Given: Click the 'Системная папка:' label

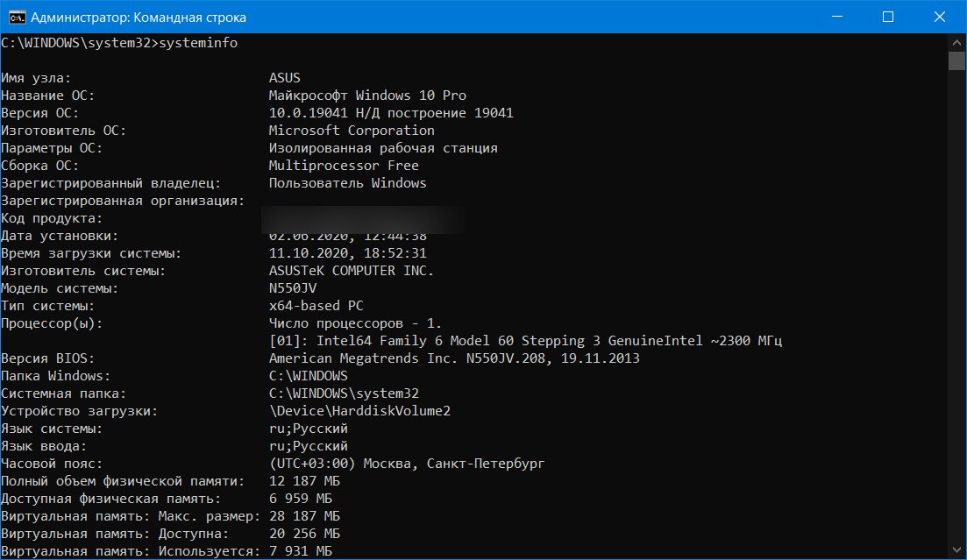Looking at the screenshot, I should pos(63,393).
